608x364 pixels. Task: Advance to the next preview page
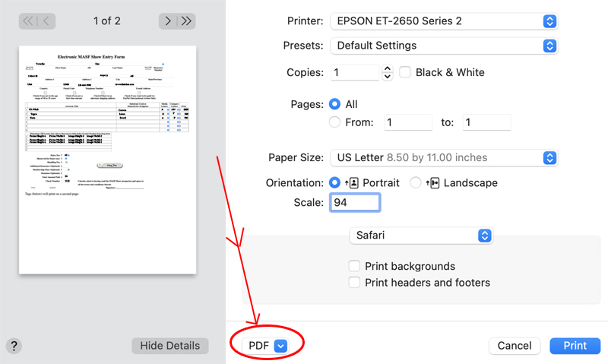[168, 21]
